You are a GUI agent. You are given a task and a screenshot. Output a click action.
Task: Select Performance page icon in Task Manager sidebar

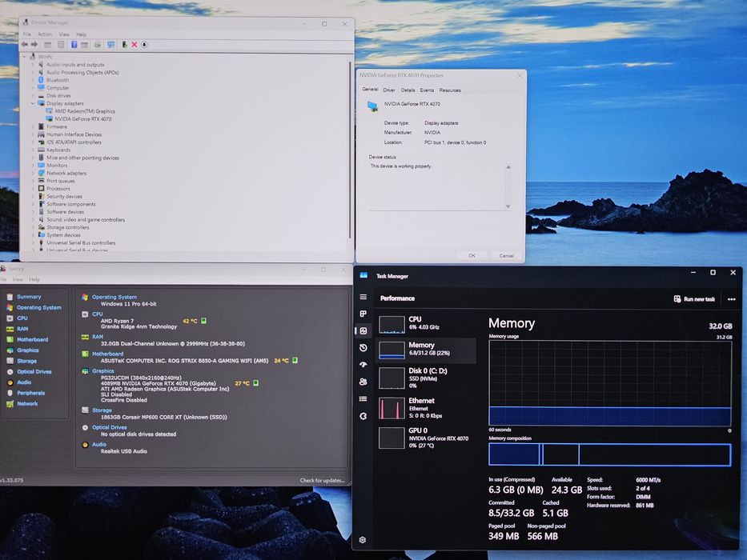[363, 330]
